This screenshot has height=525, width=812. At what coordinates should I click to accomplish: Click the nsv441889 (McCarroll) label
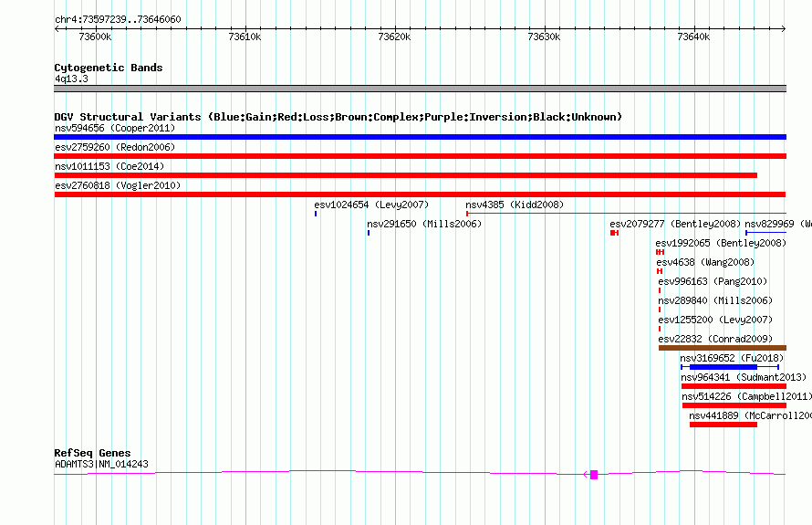click(750, 415)
